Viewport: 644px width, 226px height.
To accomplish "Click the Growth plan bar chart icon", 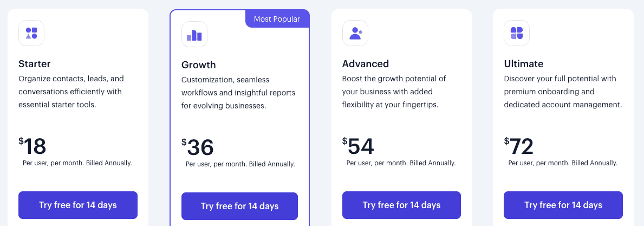I will click(194, 34).
